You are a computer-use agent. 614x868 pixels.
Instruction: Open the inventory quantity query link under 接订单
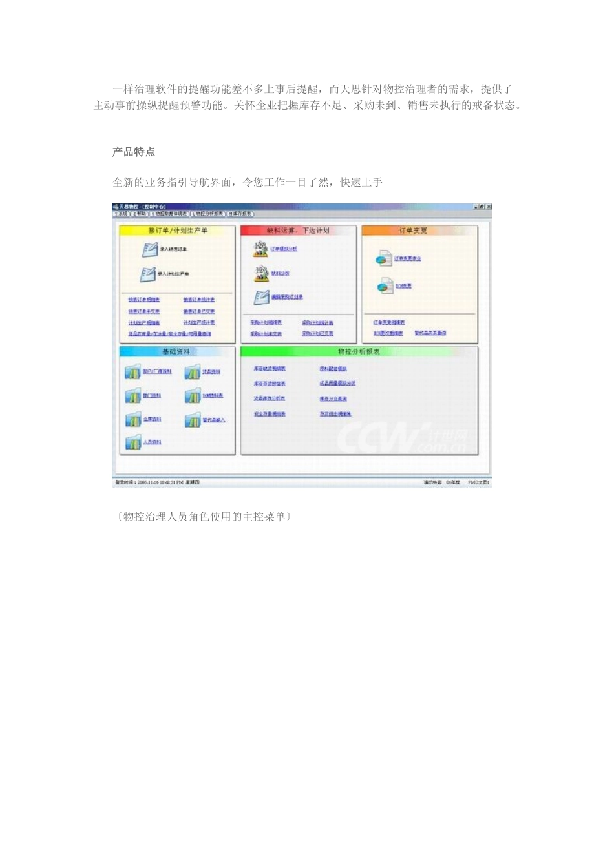tap(169, 334)
